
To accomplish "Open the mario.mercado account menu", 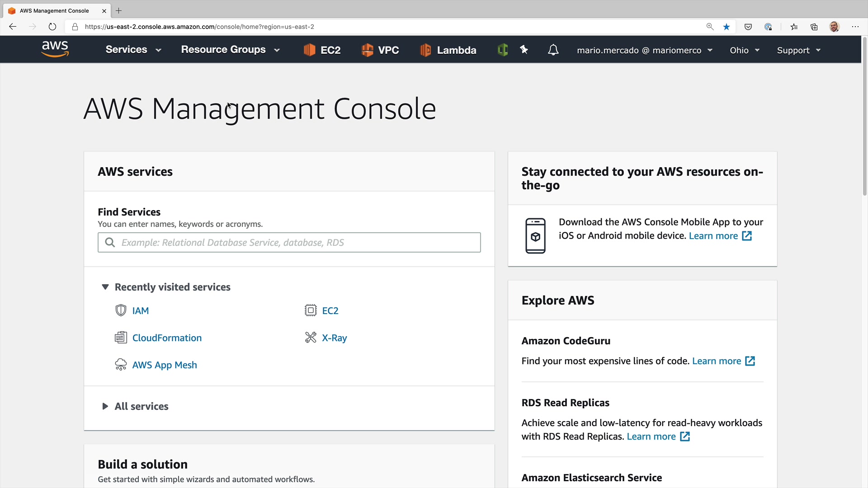I will point(644,50).
